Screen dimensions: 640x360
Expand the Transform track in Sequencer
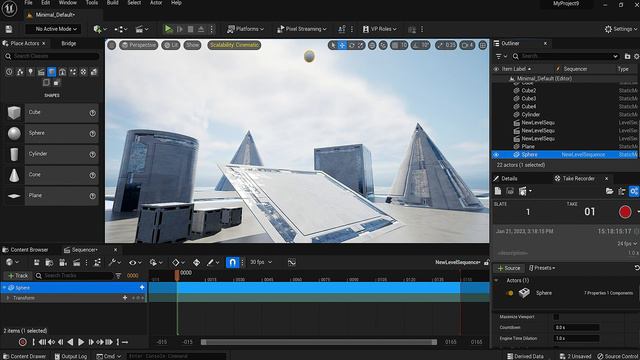pyautogui.click(x=8, y=298)
